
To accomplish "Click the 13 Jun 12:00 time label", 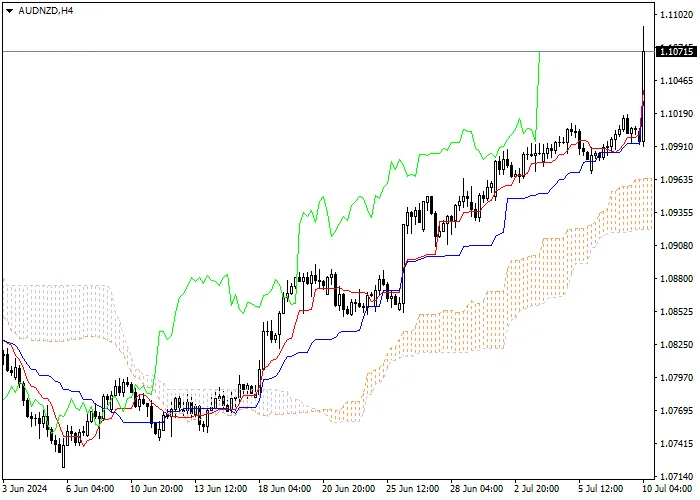I will click(221, 489).
